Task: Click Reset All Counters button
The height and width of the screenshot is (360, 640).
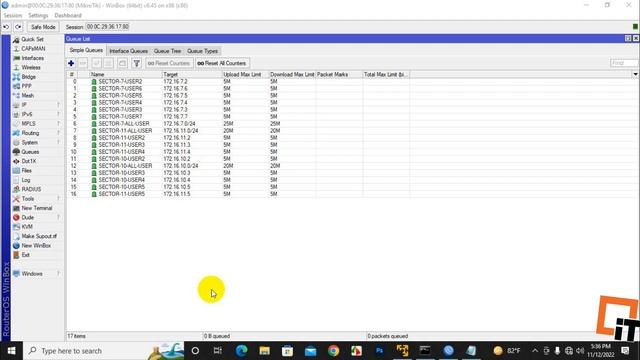Action: click(x=222, y=63)
